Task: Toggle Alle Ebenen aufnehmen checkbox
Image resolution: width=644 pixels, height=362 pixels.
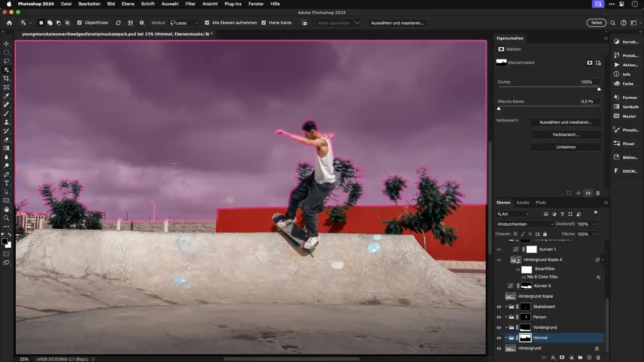Action: click(207, 23)
